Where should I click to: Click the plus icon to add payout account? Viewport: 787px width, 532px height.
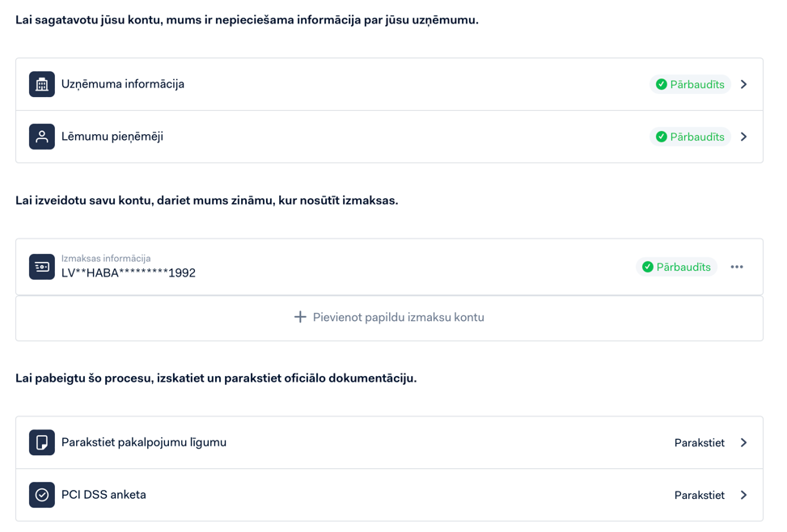pyautogui.click(x=300, y=317)
